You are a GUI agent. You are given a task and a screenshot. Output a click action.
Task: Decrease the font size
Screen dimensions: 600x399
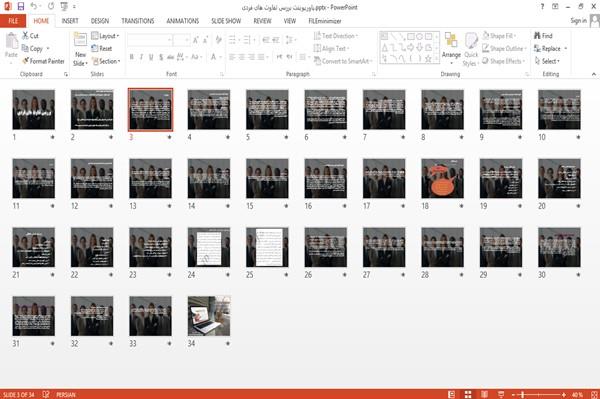(205, 40)
